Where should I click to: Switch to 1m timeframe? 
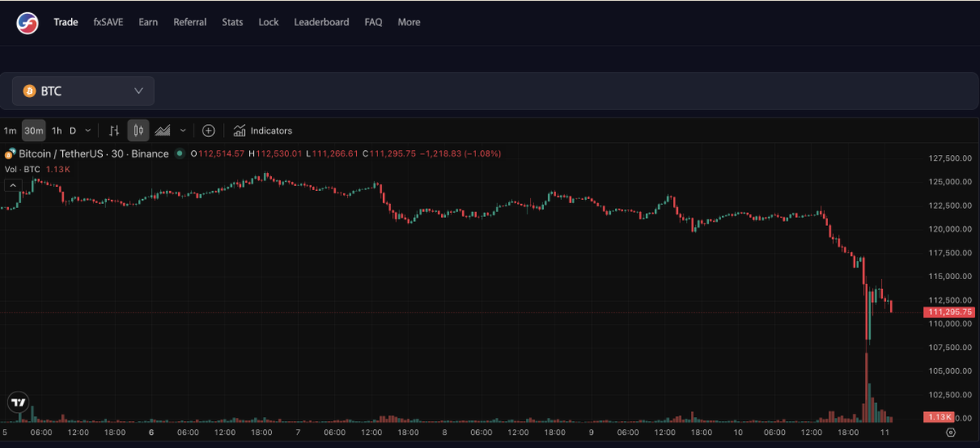point(10,131)
